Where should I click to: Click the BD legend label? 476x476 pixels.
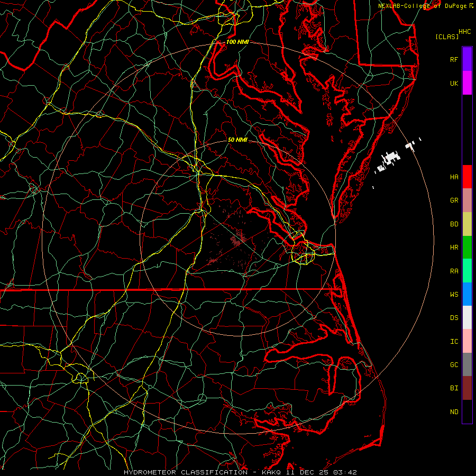click(x=454, y=224)
